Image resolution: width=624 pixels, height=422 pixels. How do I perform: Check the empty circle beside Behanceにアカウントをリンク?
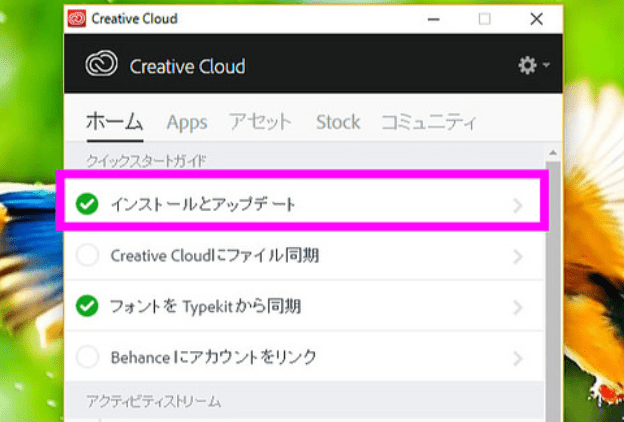[88, 357]
